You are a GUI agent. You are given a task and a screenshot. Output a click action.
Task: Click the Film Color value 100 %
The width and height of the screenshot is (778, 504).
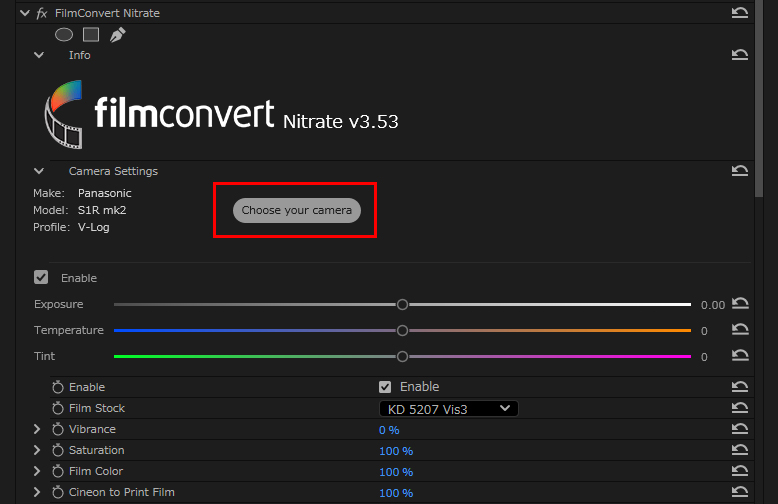pos(396,472)
